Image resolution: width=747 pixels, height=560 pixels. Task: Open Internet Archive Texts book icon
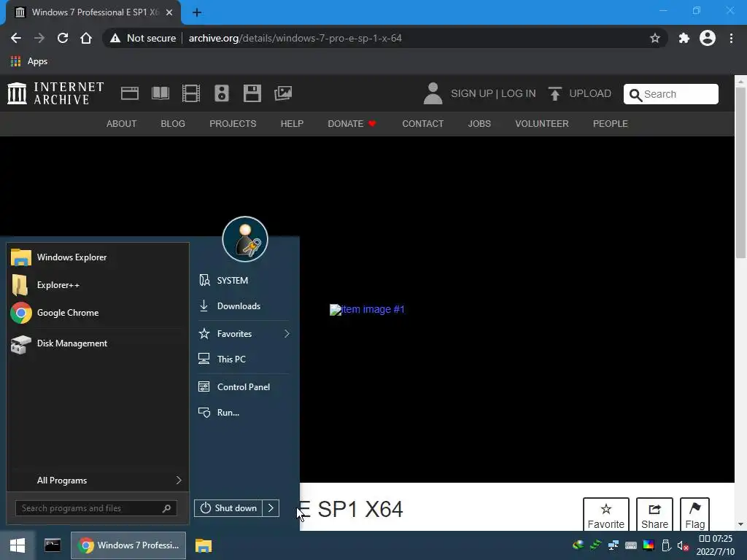[160, 93]
